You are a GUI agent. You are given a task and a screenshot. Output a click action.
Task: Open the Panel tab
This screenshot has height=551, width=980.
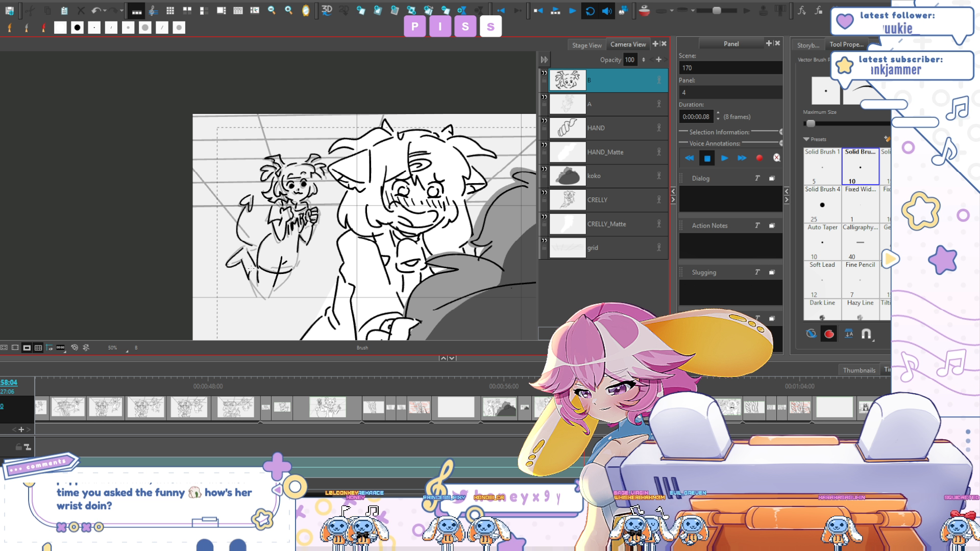731,44
